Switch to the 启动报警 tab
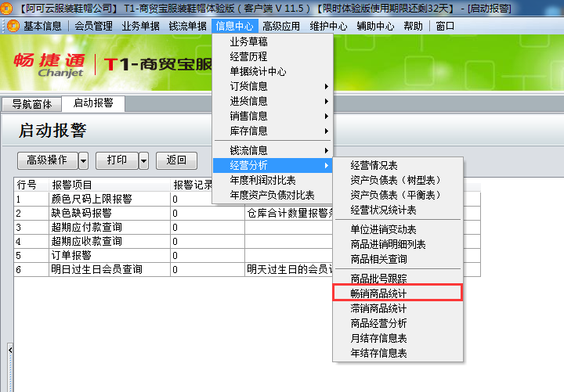Screen dimensions: 564x392 coord(93,103)
